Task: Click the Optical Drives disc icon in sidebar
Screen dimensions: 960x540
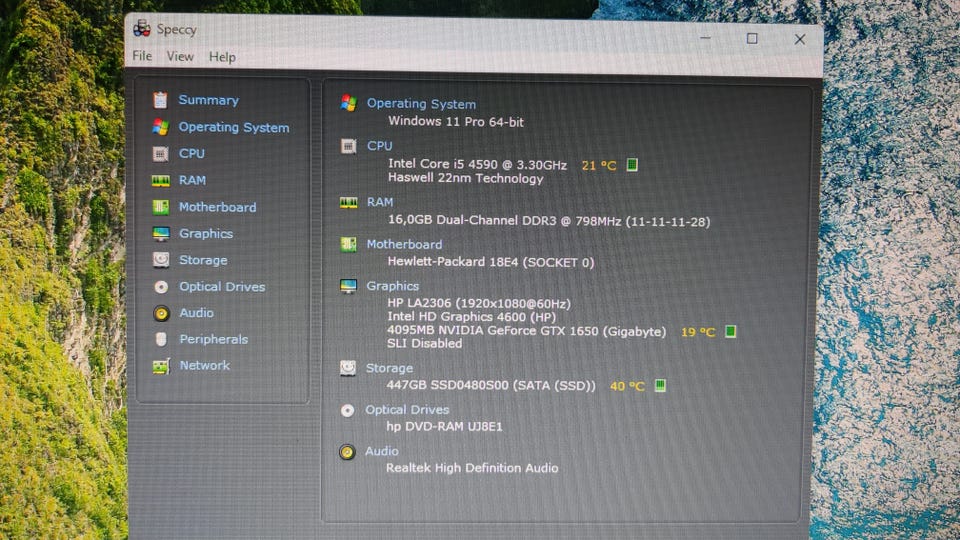Action: [x=161, y=287]
